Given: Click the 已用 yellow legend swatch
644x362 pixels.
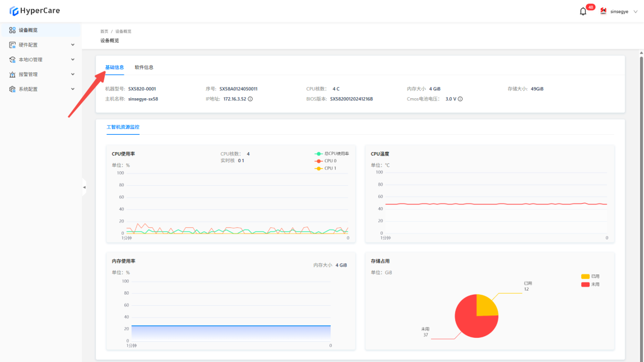Looking at the screenshot, I should click(x=585, y=277).
